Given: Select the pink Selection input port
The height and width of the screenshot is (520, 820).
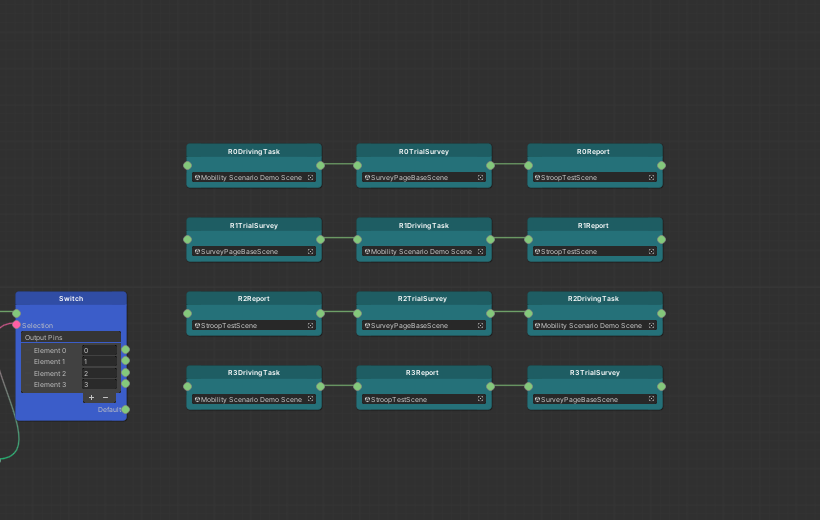Looking at the screenshot, I should pos(16,325).
